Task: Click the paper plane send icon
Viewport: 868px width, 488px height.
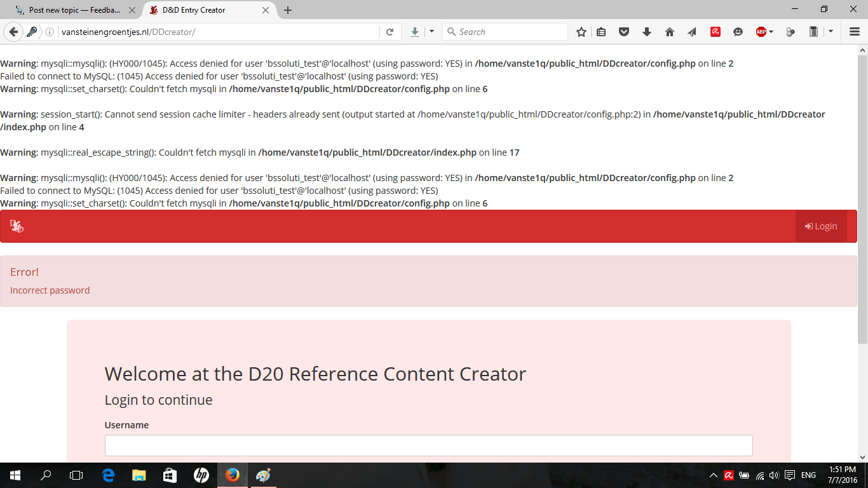Action: [692, 32]
